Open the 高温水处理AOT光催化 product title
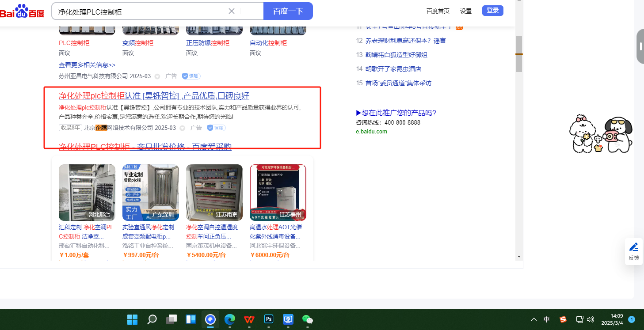The height and width of the screenshot is (330, 644). tap(276, 231)
